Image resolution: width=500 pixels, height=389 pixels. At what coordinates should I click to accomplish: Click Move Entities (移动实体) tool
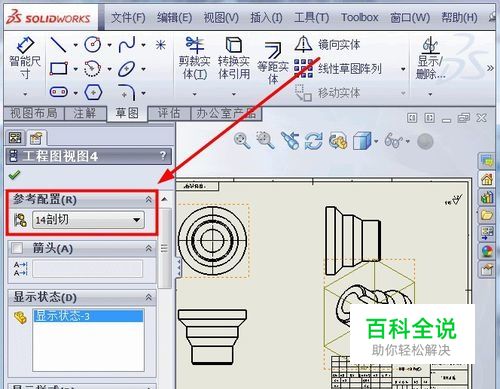(x=327, y=92)
